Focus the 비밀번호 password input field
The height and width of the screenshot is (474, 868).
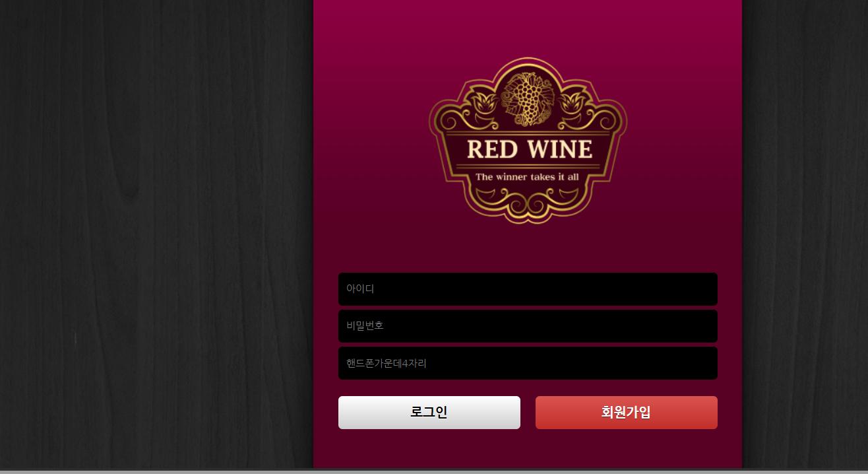pyautogui.click(x=528, y=326)
